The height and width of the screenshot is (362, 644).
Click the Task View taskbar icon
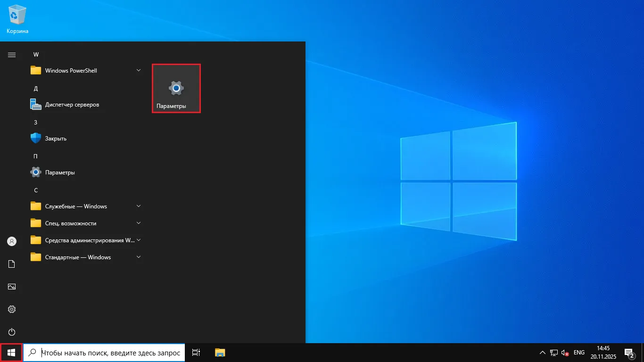tap(196, 353)
